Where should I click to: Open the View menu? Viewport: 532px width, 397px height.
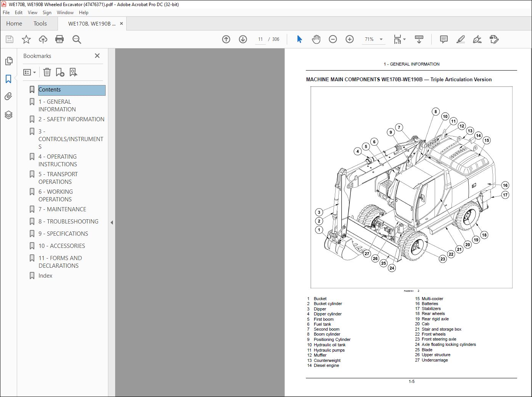pos(33,13)
